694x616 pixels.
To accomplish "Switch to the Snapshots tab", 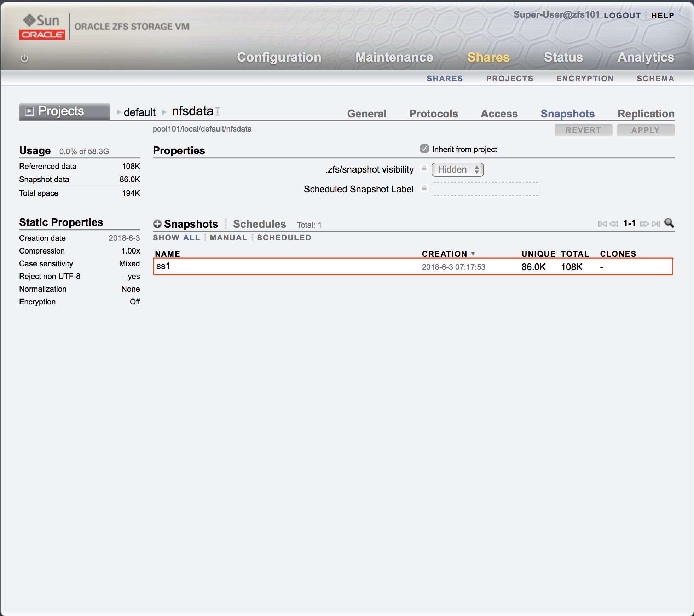I will click(567, 114).
